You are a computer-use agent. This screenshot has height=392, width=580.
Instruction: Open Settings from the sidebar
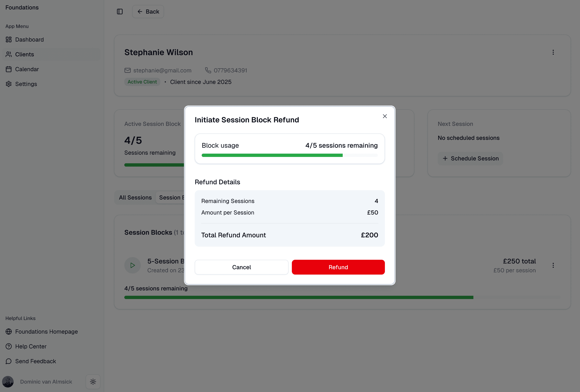point(26,84)
